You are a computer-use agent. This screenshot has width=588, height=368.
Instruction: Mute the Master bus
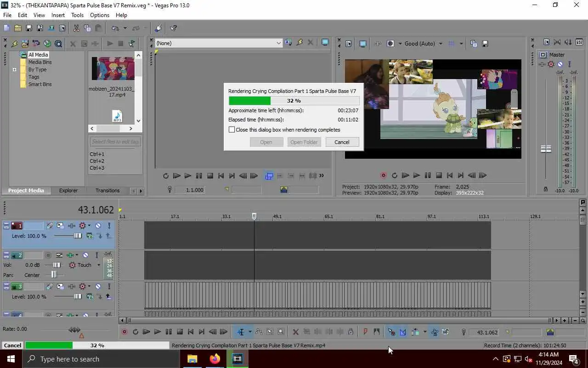[x=560, y=64]
